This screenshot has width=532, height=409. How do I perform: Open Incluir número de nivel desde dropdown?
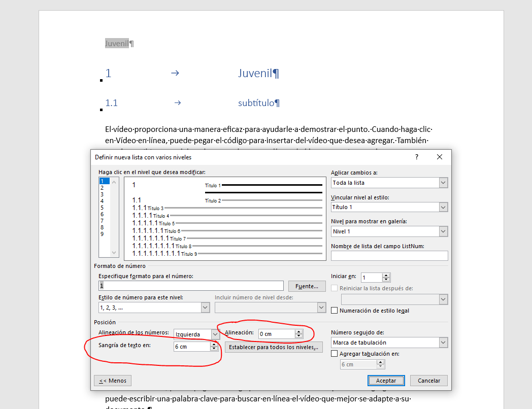(x=321, y=308)
